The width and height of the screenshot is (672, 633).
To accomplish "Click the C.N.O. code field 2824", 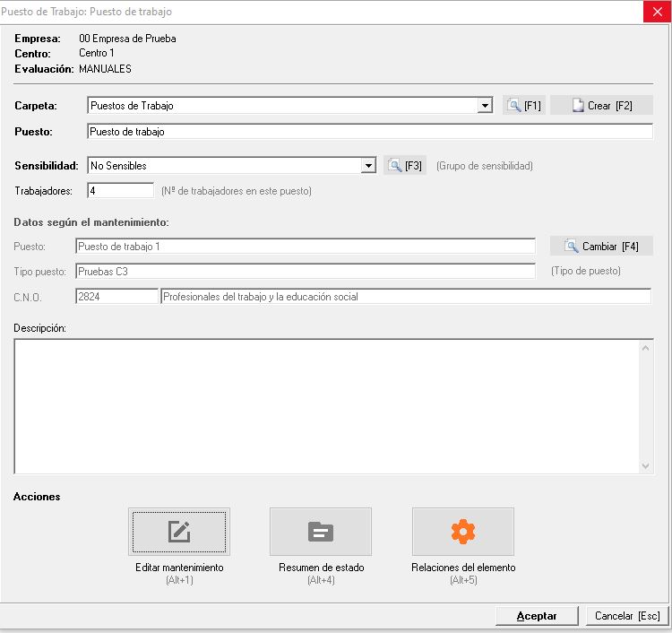I will [x=116, y=297].
